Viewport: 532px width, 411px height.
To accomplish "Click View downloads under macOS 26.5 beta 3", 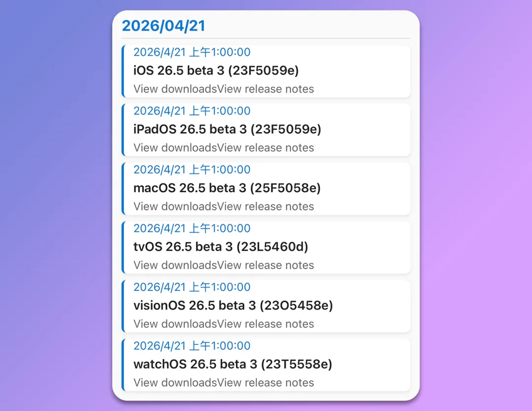I will coord(175,206).
